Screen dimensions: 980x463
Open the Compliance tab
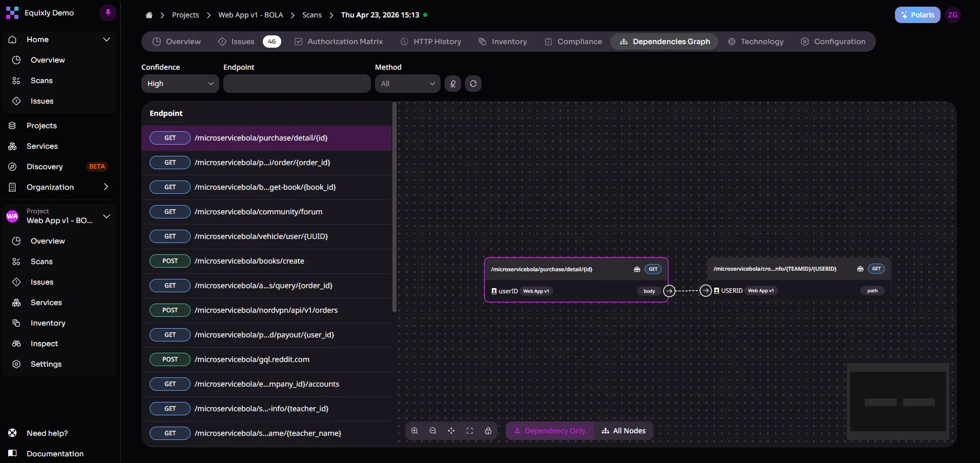pyautogui.click(x=573, y=42)
